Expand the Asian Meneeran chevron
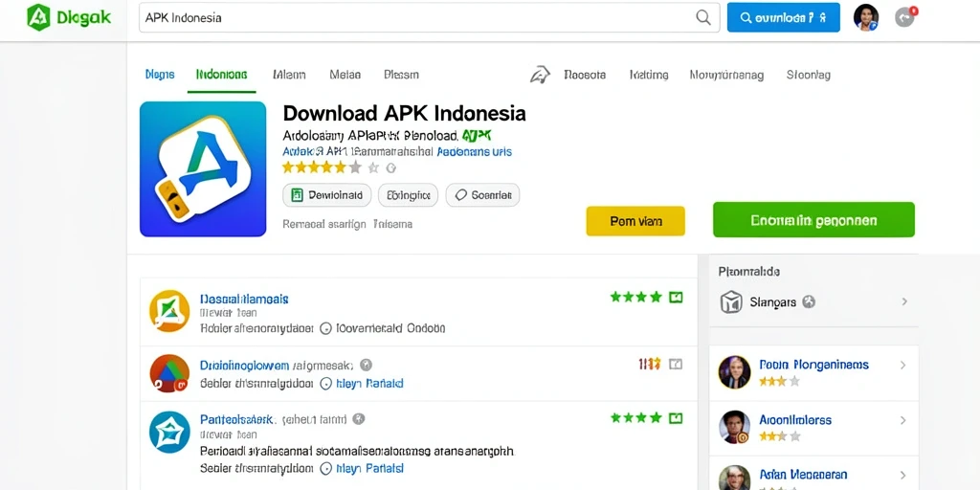 903,476
